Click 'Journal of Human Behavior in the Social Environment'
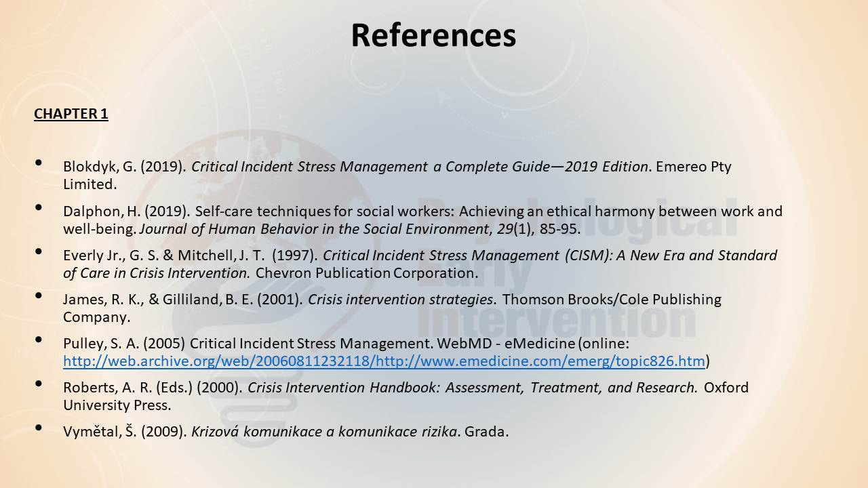This screenshot has width=868, height=488. pyautogui.click(x=313, y=229)
